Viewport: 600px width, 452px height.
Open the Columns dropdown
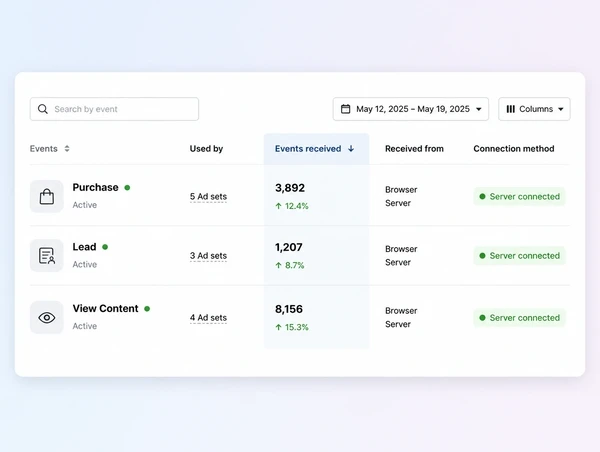tap(534, 109)
